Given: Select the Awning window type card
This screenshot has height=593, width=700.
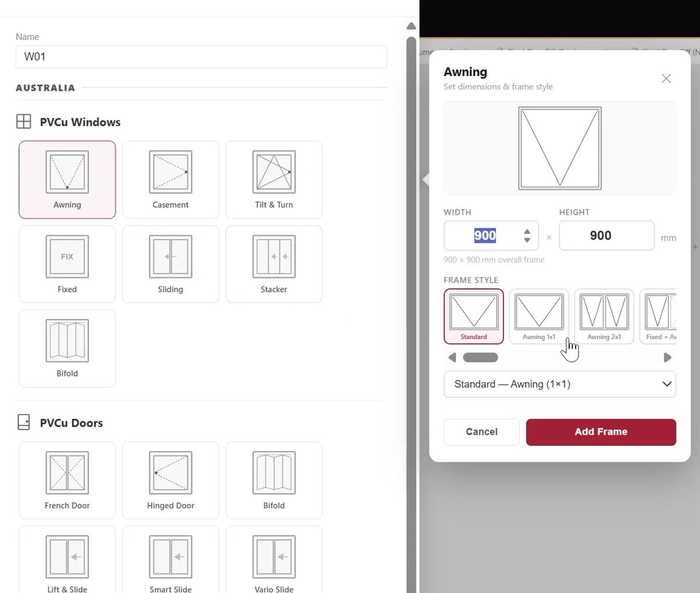Looking at the screenshot, I should [67, 180].
